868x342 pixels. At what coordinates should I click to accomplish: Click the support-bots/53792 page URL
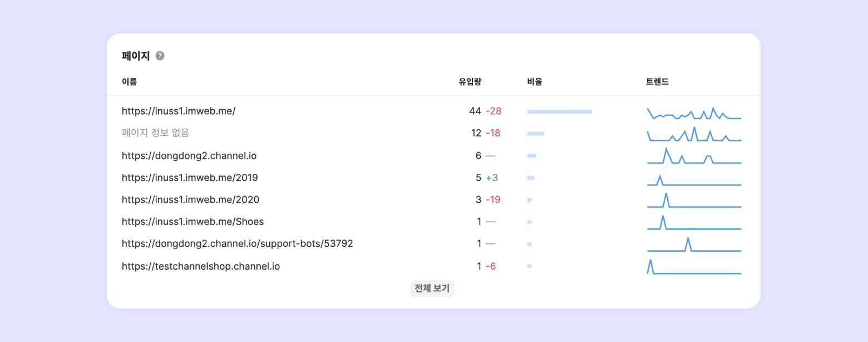(237, 244)
